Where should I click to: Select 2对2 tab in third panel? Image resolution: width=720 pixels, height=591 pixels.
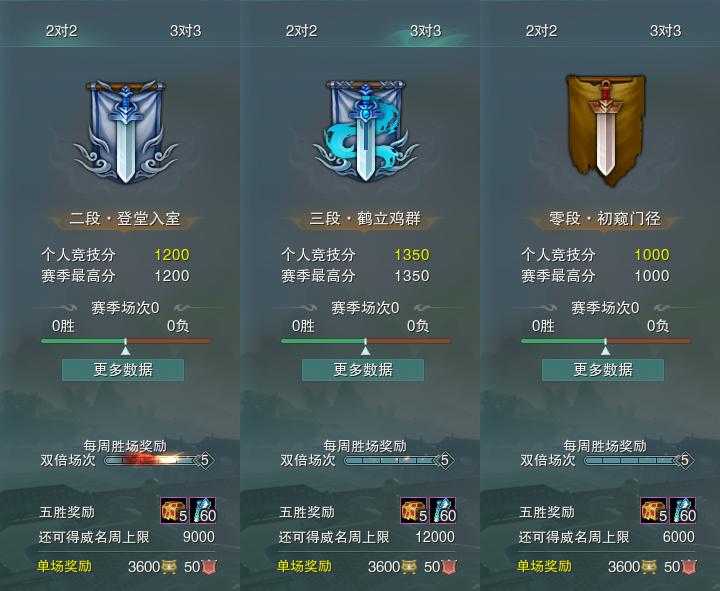click(x=541, y=31)
